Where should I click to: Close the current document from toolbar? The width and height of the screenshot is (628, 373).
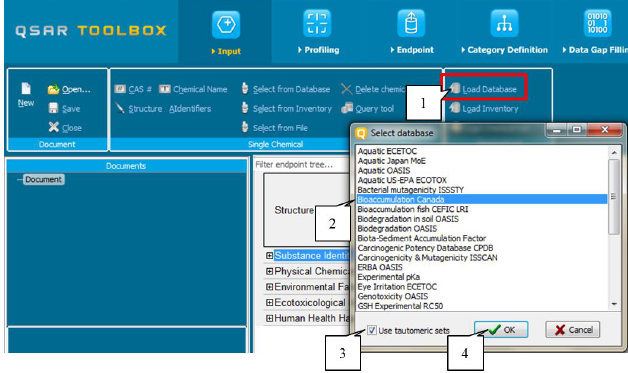coord(65,127)
